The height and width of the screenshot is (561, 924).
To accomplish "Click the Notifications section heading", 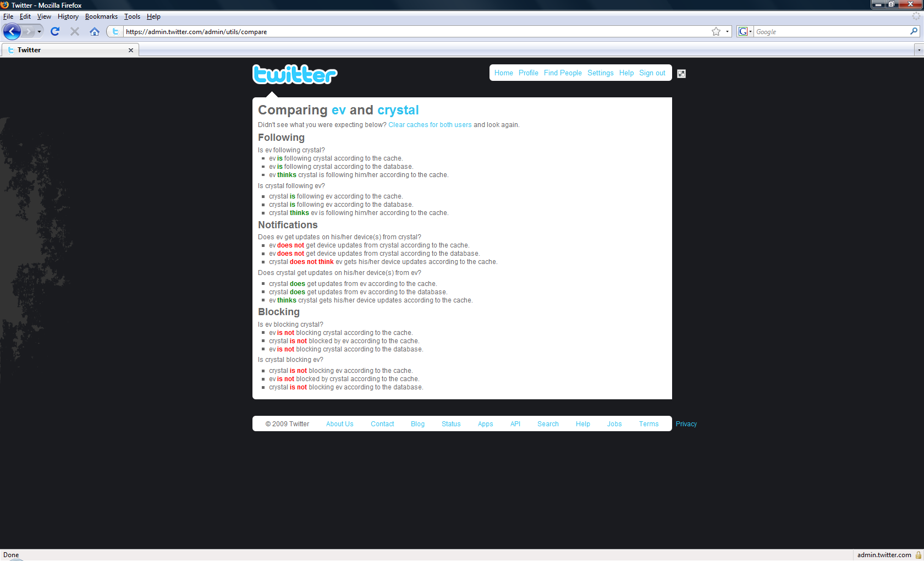I will pyautogui.click(x=288, y=225).
